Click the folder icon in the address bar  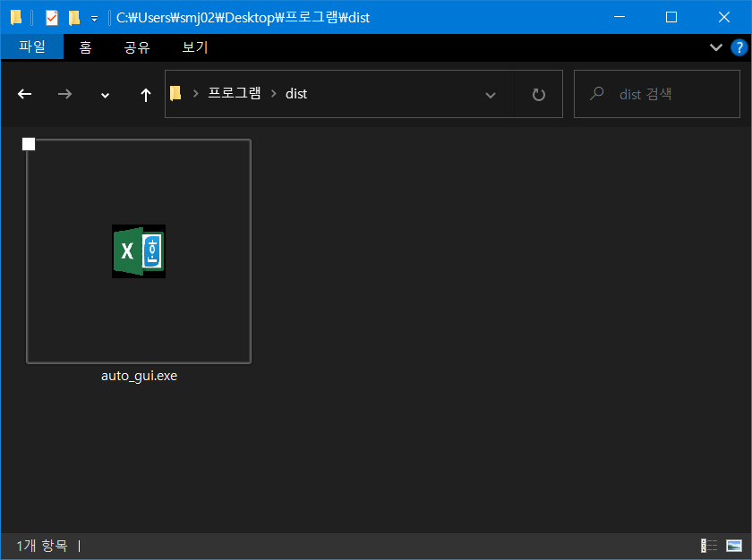pyautogui.click(x=175, y=93)
